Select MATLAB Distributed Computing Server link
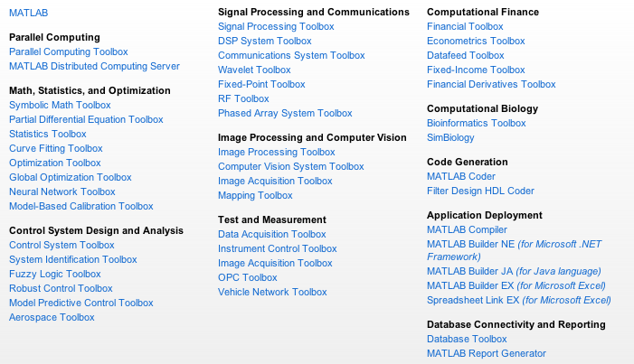The height and width of the screenshot is (364, 634). (94, 66)
